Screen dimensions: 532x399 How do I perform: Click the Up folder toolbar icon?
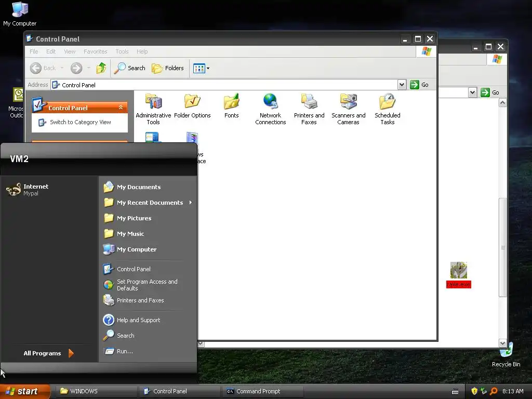[101, 68]
